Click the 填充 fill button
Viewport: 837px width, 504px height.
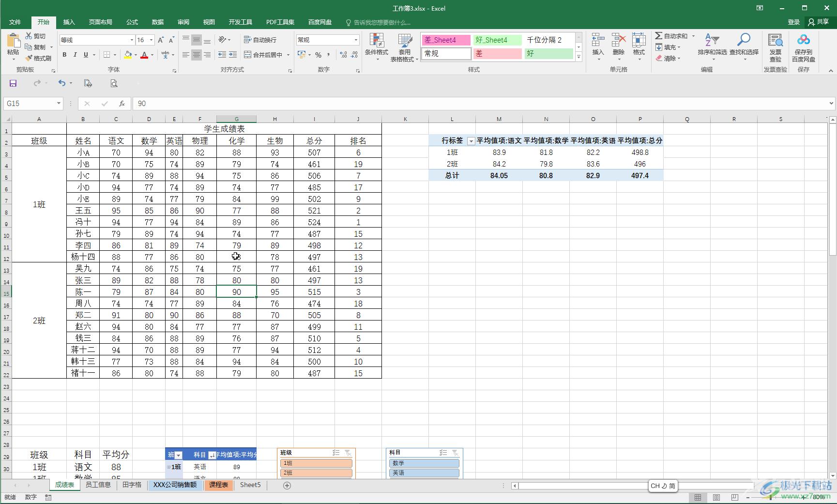click(x=668, y=47)
